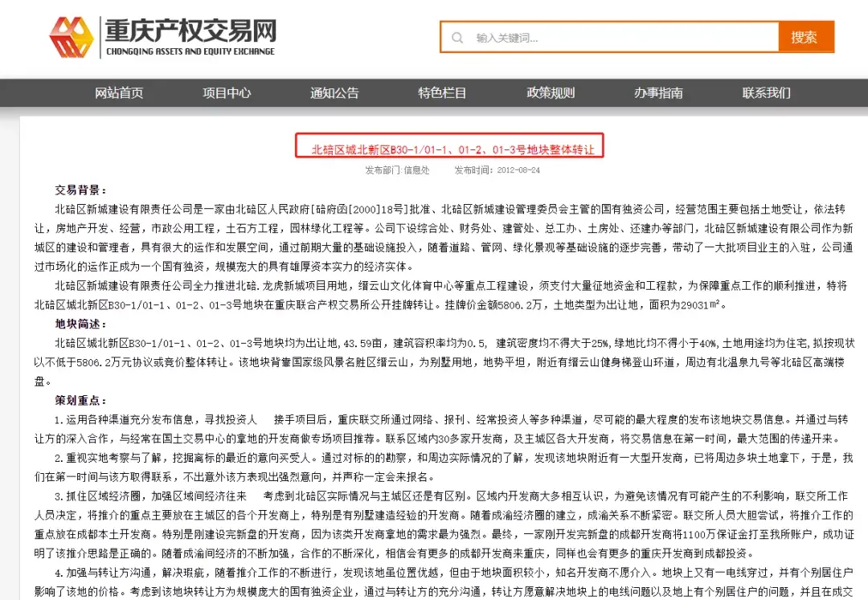Click the 交易背景 heading

pos(81,190)
